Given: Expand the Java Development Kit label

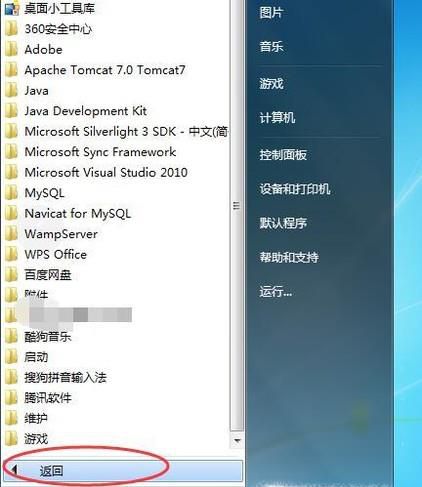Looking at the screenshot, I should 85,111.
